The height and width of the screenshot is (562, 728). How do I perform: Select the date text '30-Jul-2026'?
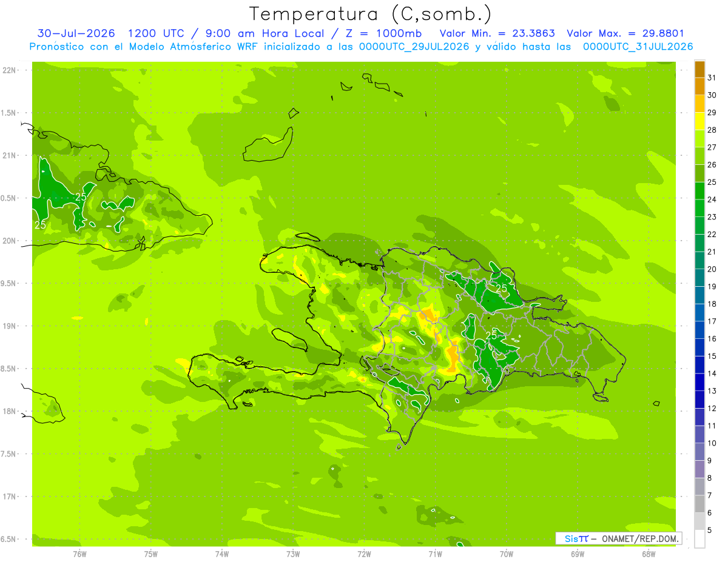(x=76, y=33)
